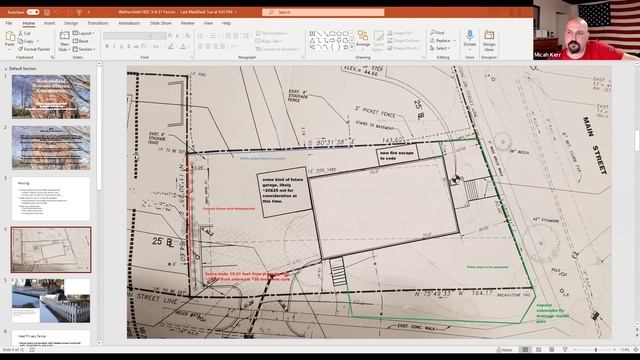Select slide 1 thumbnail
This screenshot has height=360, width=640.
click(51, 96)
